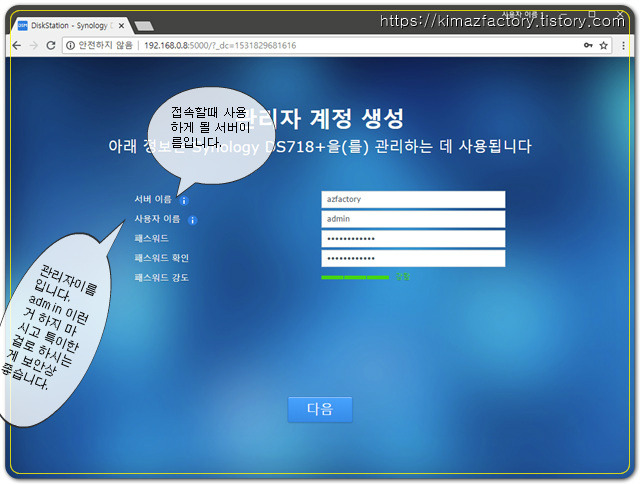
Task: Bookmark this page with the star icon
Action: (604, 45)
